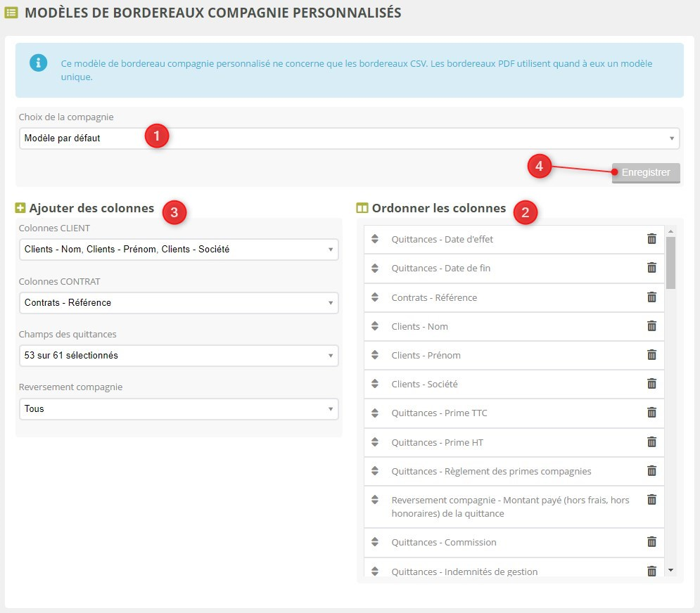Remove Quittances - Prime TTC with trash icon
This screenshot has height=613, width=700.
click(x=651, y=413)
